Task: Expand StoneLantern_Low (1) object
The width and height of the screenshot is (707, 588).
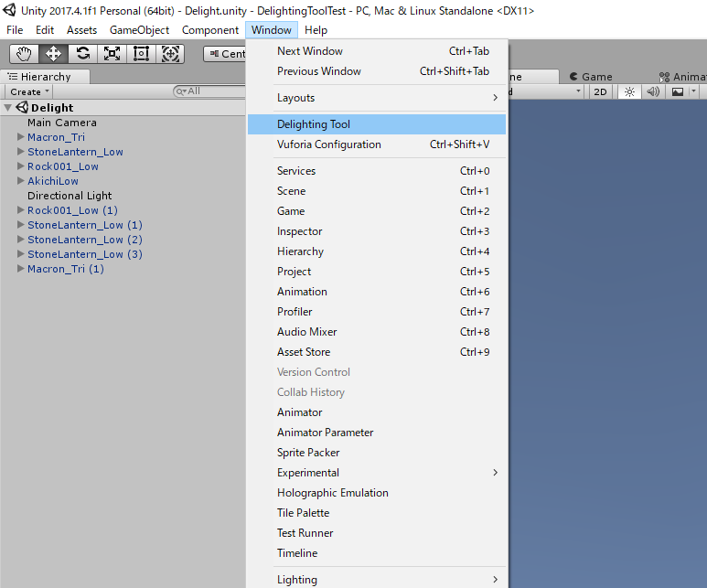Action: pos(20,224)
